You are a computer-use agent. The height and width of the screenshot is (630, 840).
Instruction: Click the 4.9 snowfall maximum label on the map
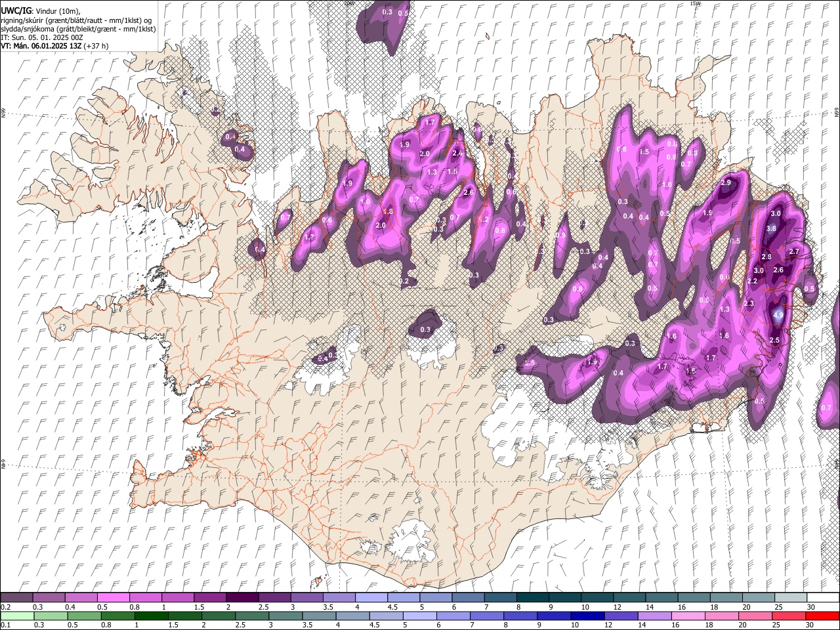(778, 315)
